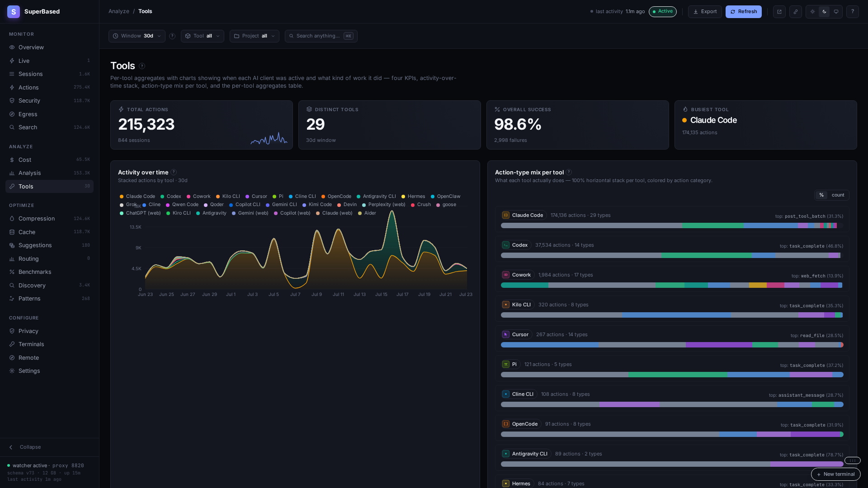Click the Claude Code tool icon in mix list
Screen dimensions: 868x488
coord(506,215)
